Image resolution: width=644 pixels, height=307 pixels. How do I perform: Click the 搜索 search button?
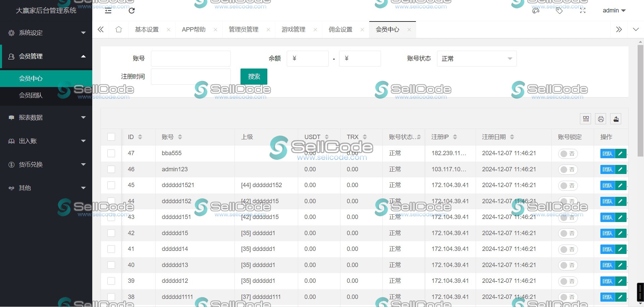coord(254,76)
